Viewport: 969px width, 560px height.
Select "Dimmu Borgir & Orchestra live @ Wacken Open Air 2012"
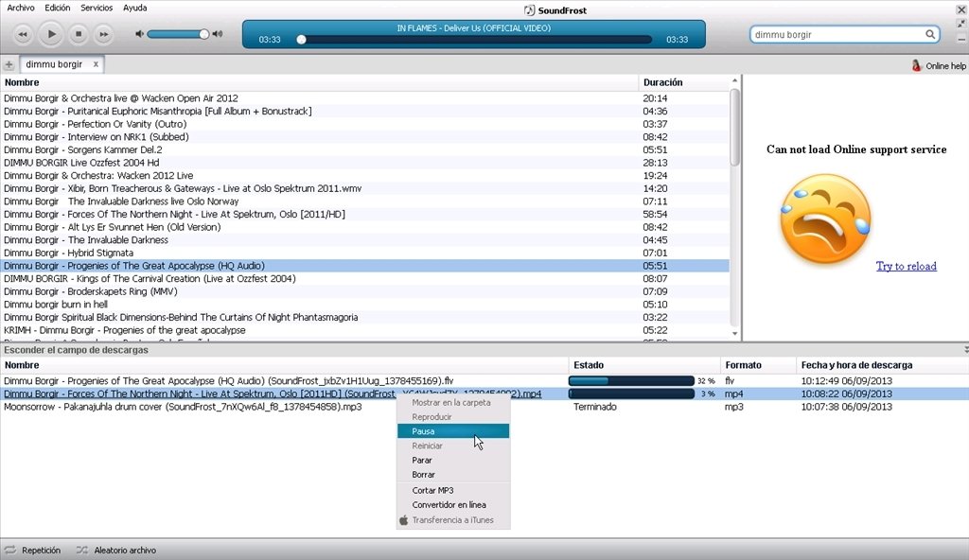point(364,98)
